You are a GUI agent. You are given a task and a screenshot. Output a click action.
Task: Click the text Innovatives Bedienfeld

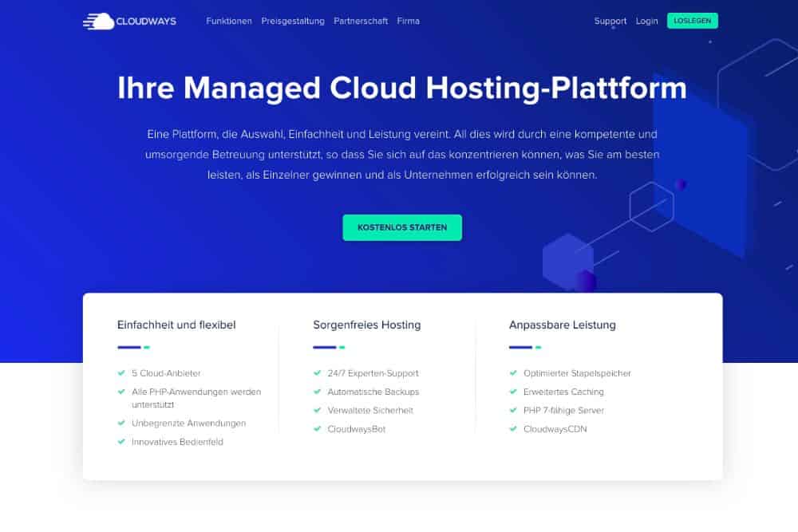[x=177, y=442]
